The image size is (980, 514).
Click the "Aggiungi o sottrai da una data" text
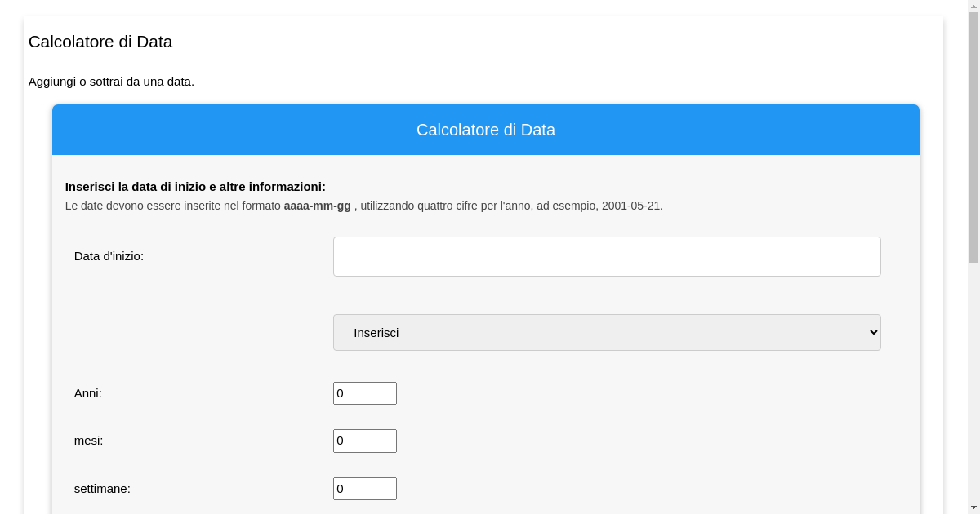click(111, 82)
